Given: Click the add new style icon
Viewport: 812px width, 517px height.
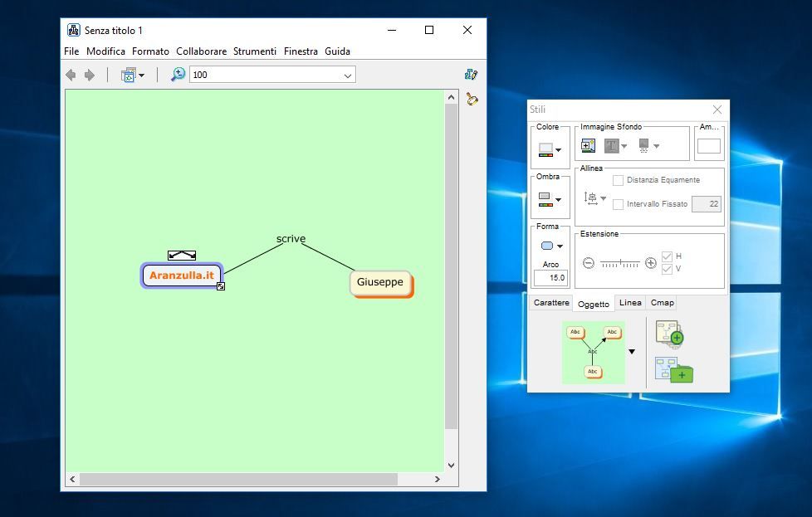Looking at the screenshot, I should 669,334.
